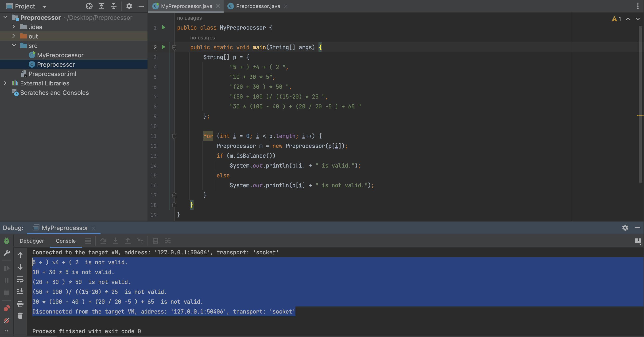Screen dimensions: 644x337
Task: Click Step Into icon in debug toolbar
Action: click(x=115, y=241)
